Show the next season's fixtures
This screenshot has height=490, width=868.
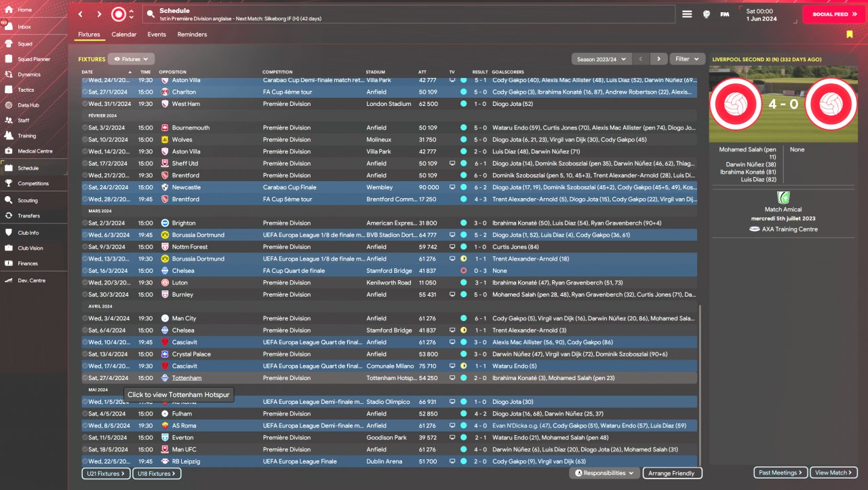click(658, 59)
